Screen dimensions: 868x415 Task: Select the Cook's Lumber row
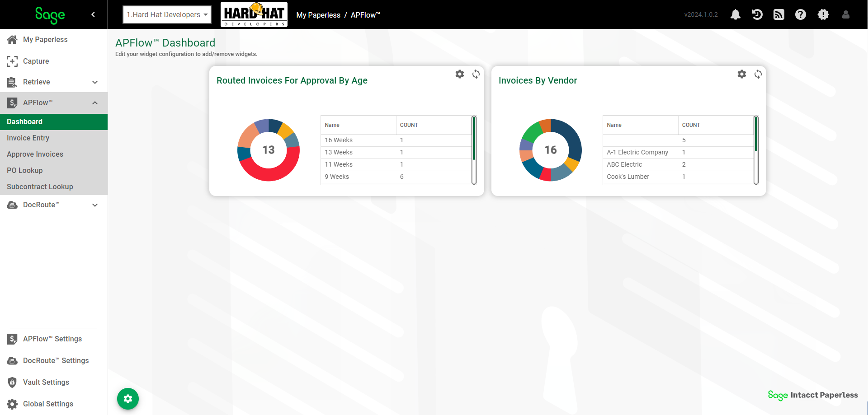click(x=678, y=177)
